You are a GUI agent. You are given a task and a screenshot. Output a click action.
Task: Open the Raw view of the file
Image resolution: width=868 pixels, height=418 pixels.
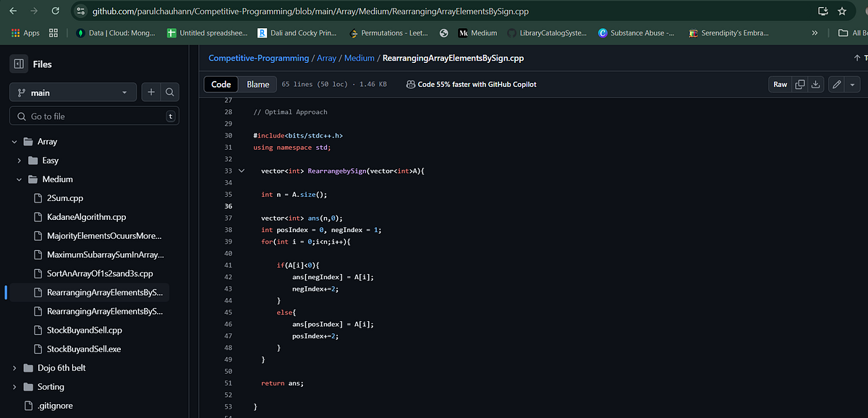780,84
